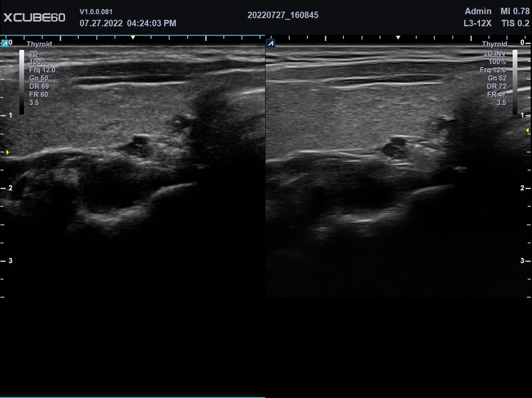The height and width of the screenshot is (398, 532).
Task: Click the Thyroid preset label in left panel
Action: click(39, 44)
